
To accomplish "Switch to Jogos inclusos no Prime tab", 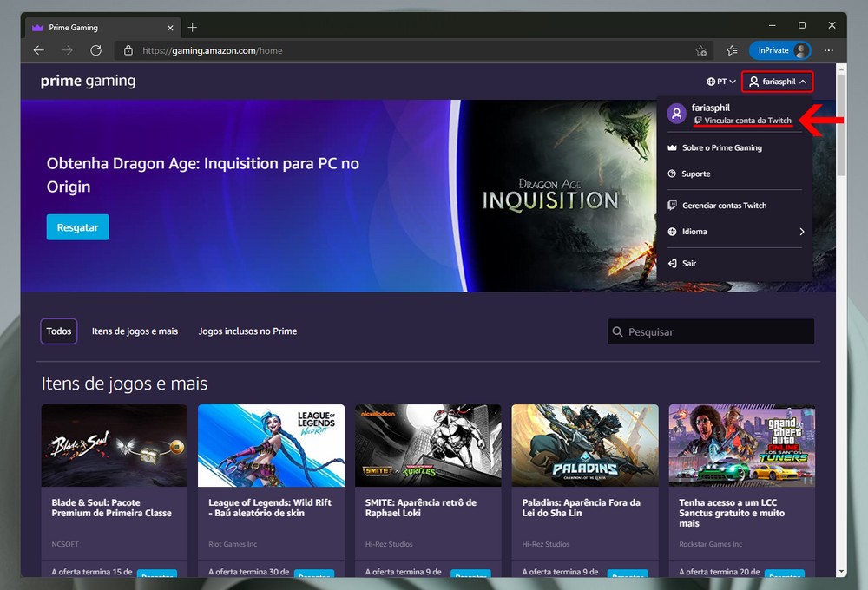I will coord(247,331).
